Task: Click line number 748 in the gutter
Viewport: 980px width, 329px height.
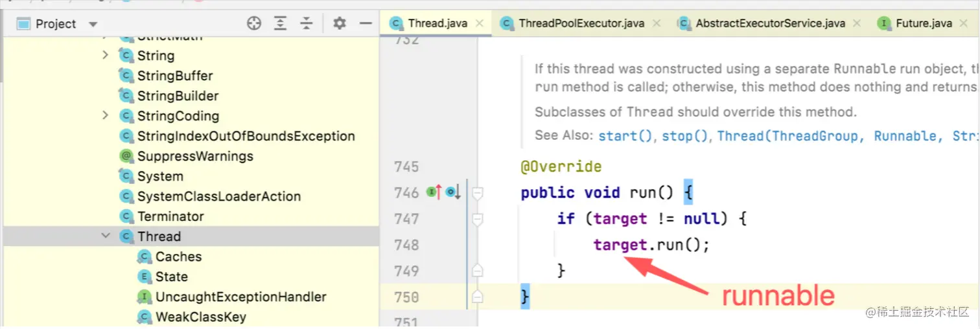Action: pyautogui.click(x=406, y=245)
